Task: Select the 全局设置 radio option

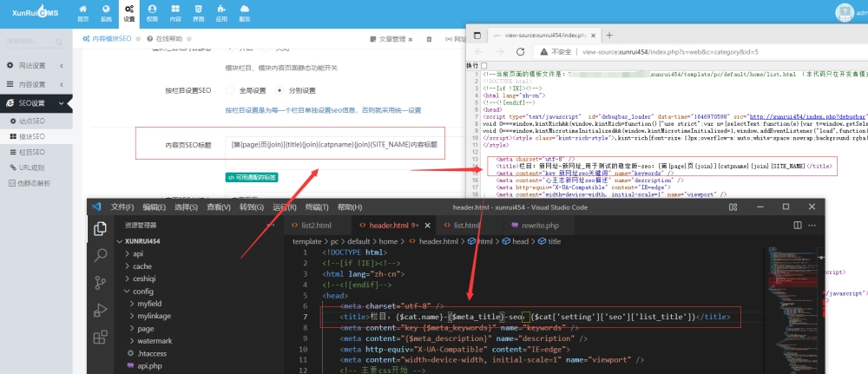Action: coord(230,90)
